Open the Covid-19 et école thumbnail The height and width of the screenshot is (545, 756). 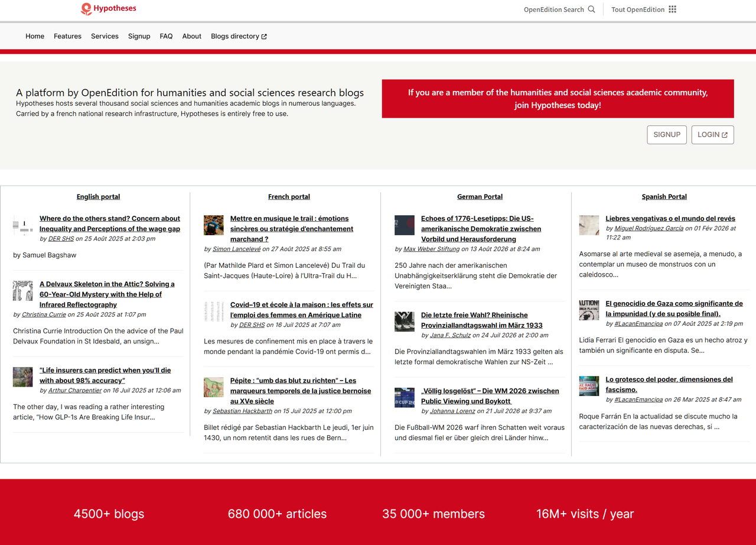pos(214,311)
